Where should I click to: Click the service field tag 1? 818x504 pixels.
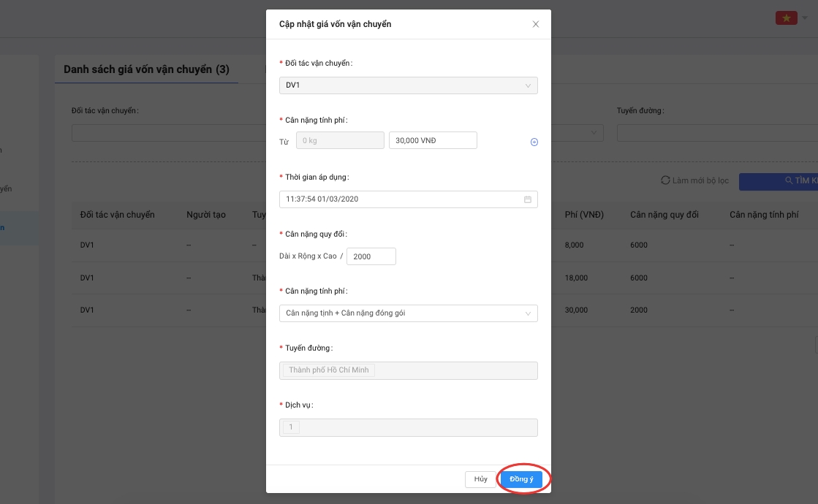click(x=291, y=427)
